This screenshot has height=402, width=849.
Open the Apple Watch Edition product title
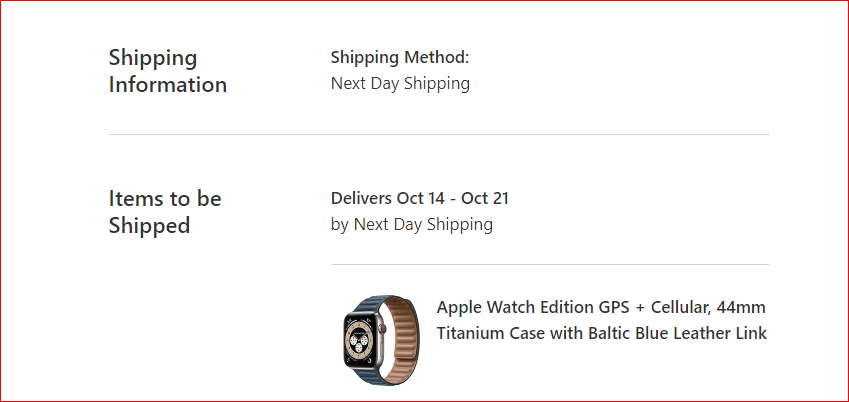coord(601,308)
